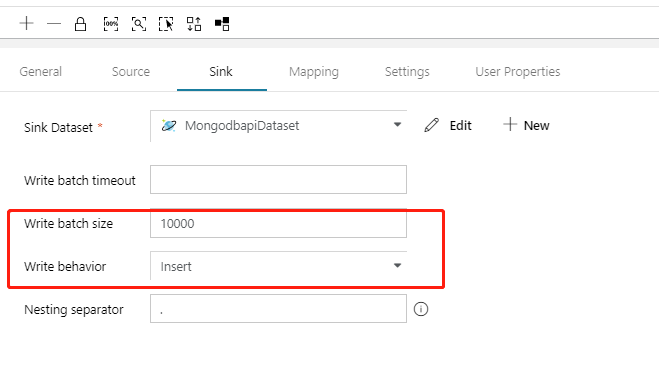Click the zoom out minus icon
This screenshot has height=386, width=659.
click(x=54, y=24)
